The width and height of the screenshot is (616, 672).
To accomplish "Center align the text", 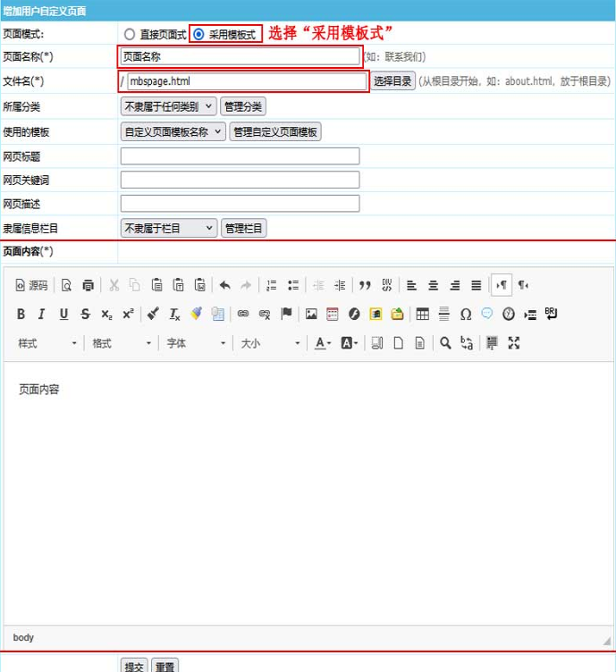I will [x=434, y=285].
